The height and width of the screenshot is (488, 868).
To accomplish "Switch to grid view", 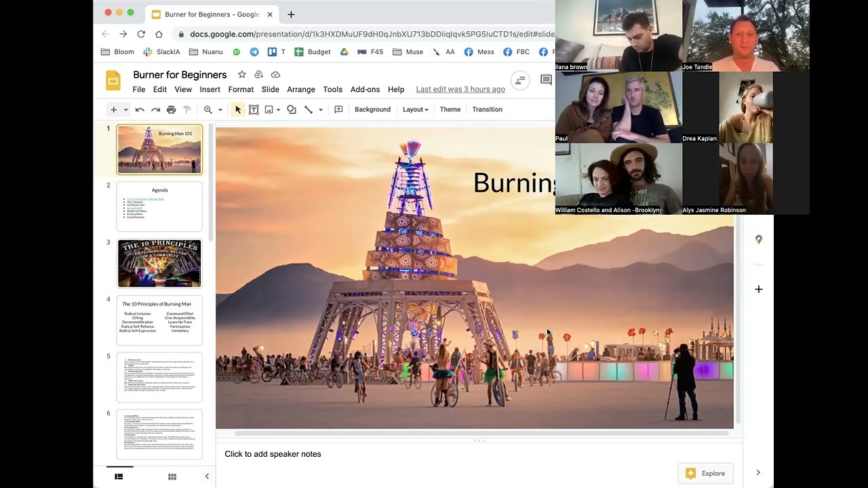I will pos(172,476).
